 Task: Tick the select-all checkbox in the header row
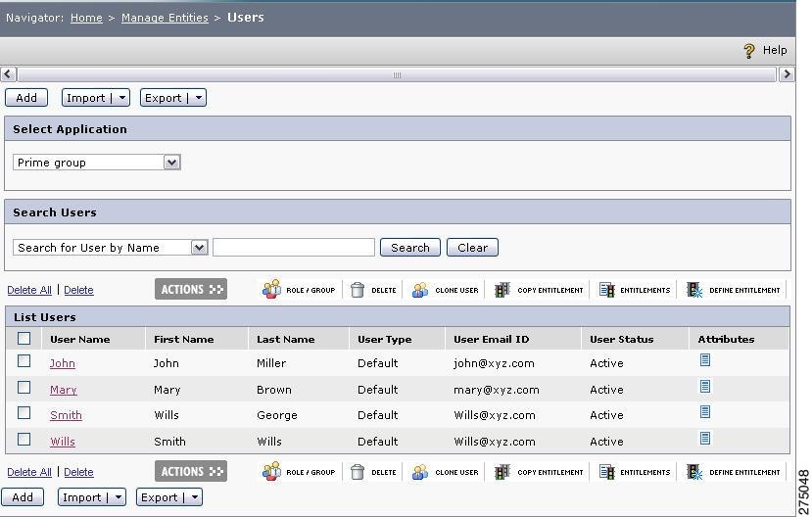[x=24, y=338]
